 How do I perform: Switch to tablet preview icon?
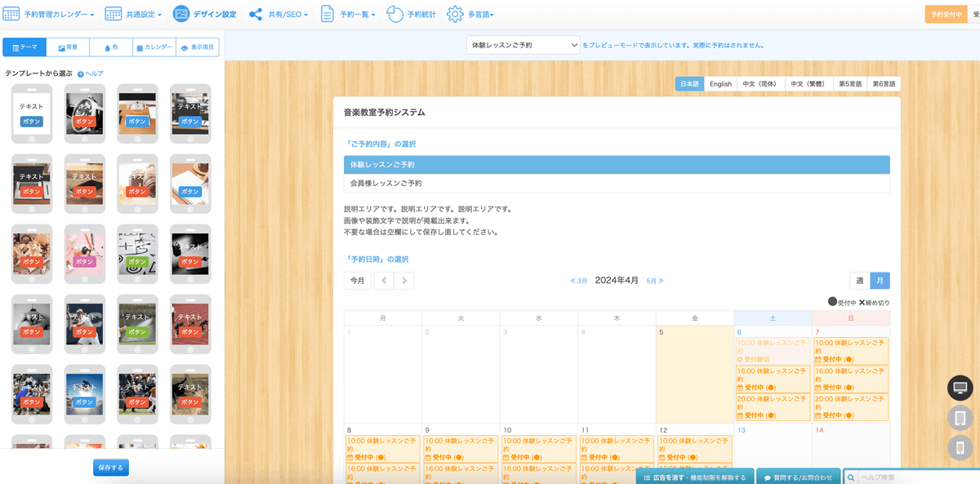click(960, 418)
